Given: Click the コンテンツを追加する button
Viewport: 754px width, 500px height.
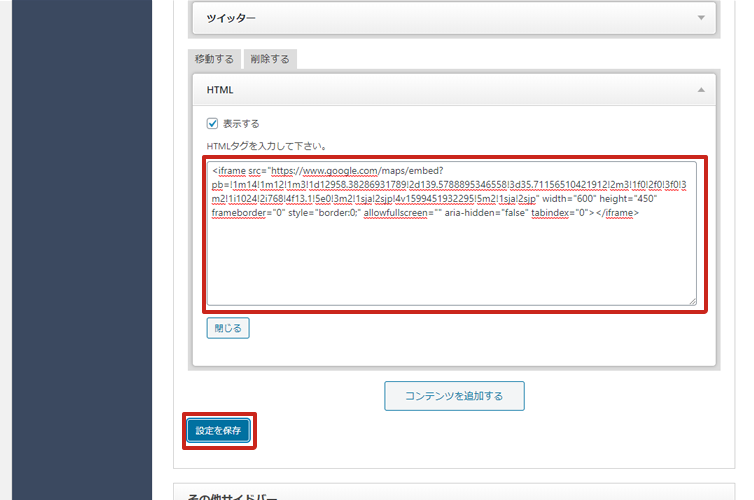Looking at the screenshot, I should point(454,396).
